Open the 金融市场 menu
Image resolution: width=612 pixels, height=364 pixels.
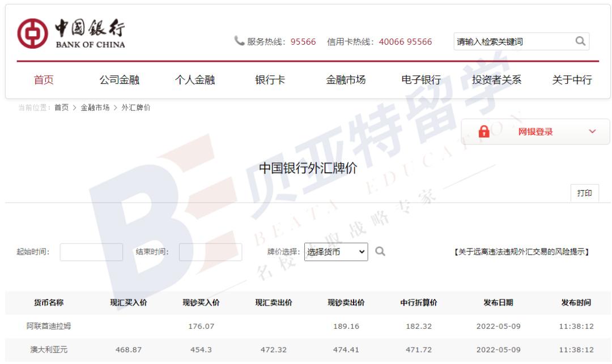(346, 80)
